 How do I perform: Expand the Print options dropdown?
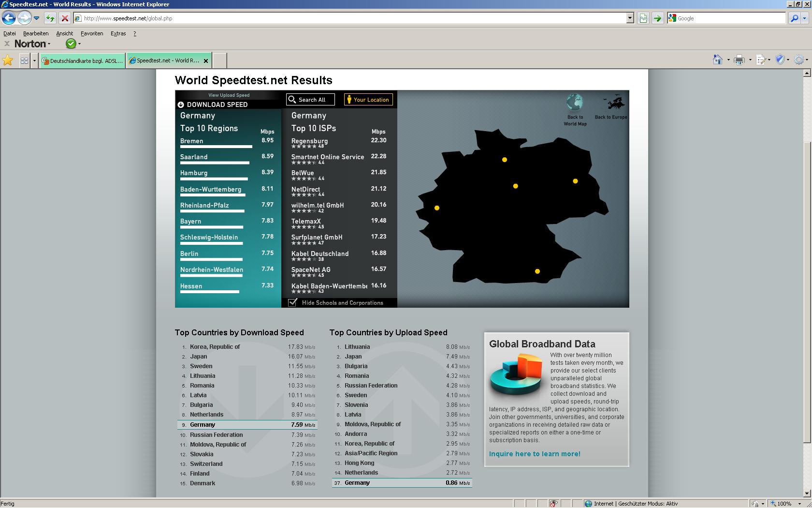pyautogui.click(x=750, y=60)
